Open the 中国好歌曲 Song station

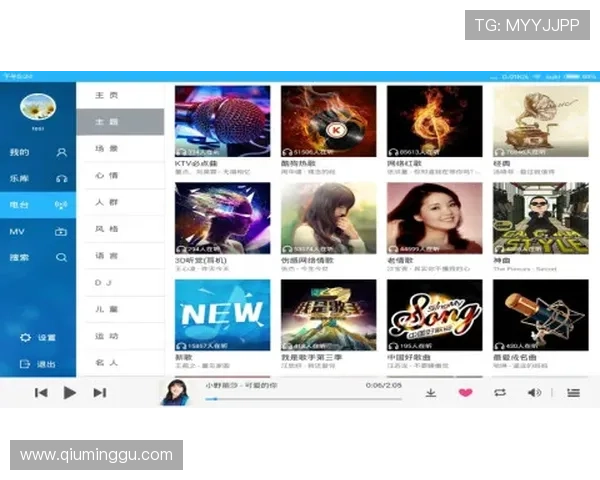435,315
